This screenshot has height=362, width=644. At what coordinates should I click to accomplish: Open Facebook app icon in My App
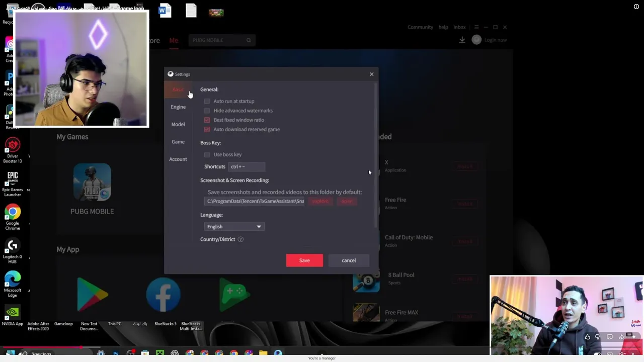coord(163,294)
